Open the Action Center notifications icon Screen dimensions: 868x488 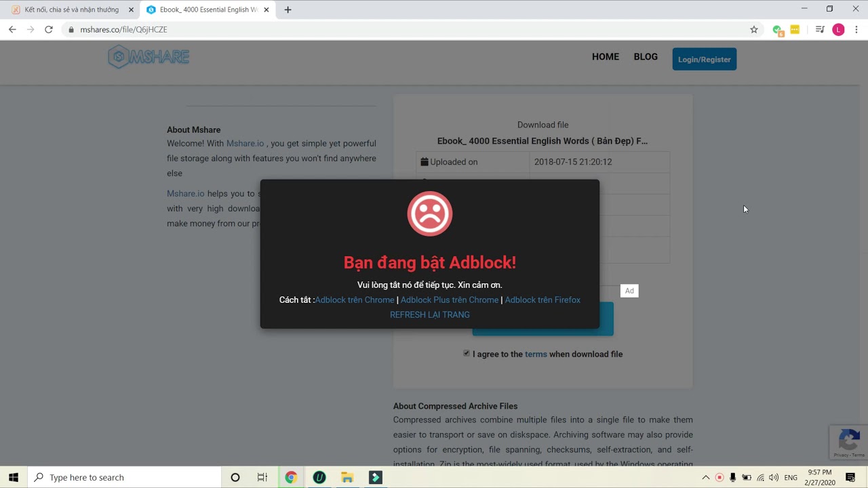850,477
